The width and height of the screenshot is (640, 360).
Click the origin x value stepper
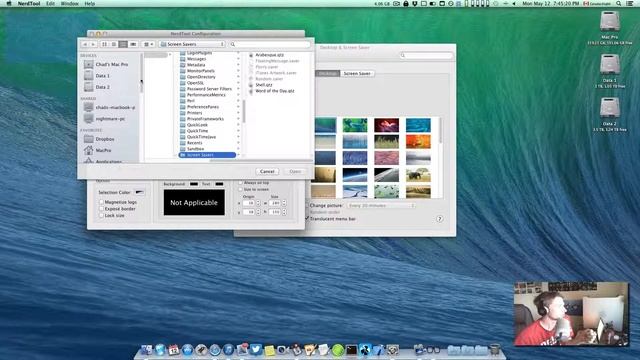coord(258,203)
